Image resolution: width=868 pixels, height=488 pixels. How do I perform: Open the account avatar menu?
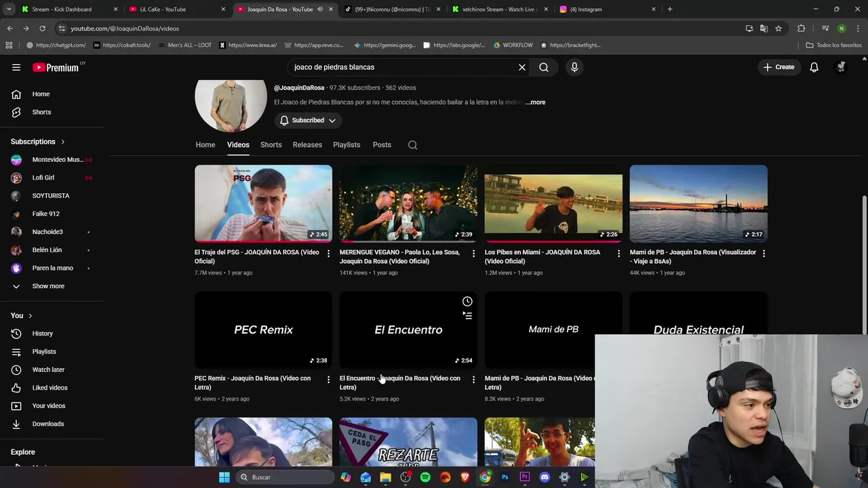pyautogui.click(x=841, y=67)
